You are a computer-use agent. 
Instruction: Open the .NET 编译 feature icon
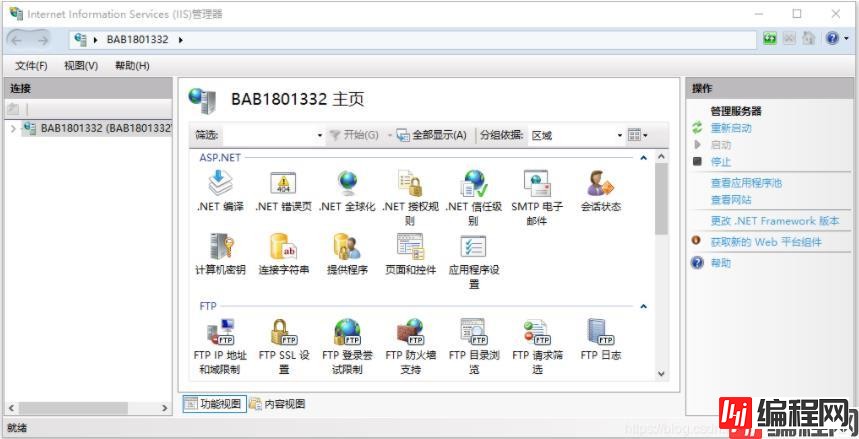point(220,185)
